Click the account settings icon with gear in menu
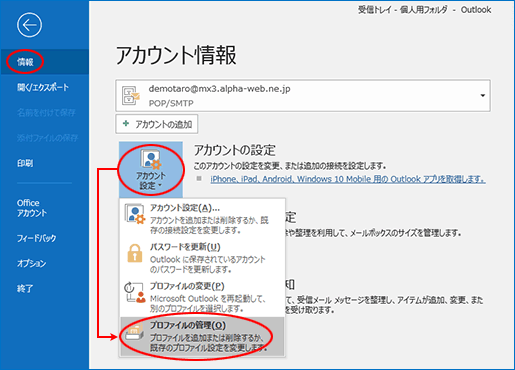The width and height of the screenshot is (515, 370). click(135, 214)
